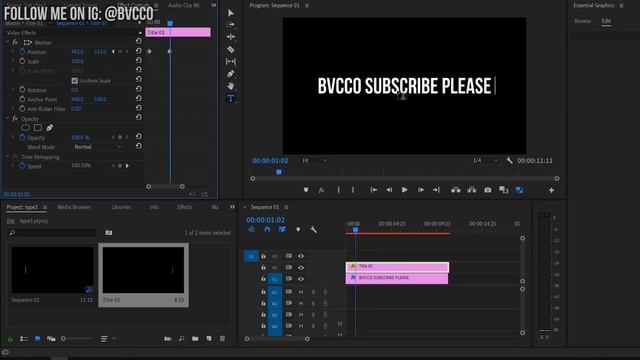Select the Hand tool
640x360 pixels.
231,86
